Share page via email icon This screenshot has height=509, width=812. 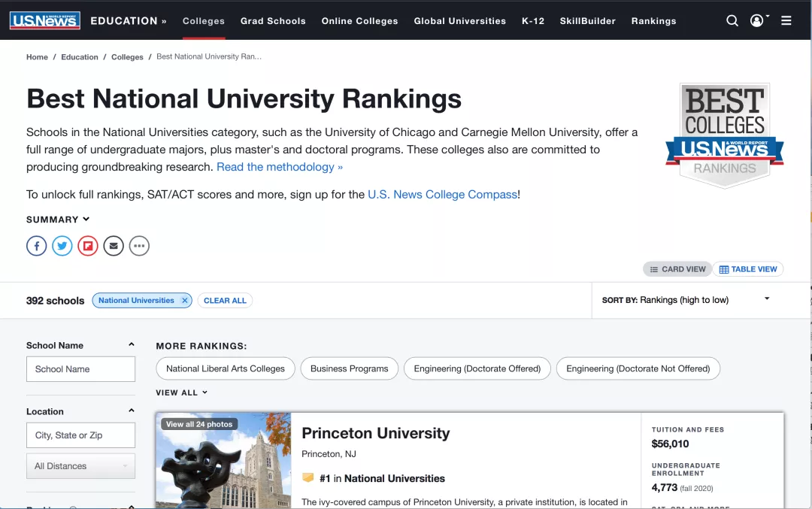click(114, 246)
